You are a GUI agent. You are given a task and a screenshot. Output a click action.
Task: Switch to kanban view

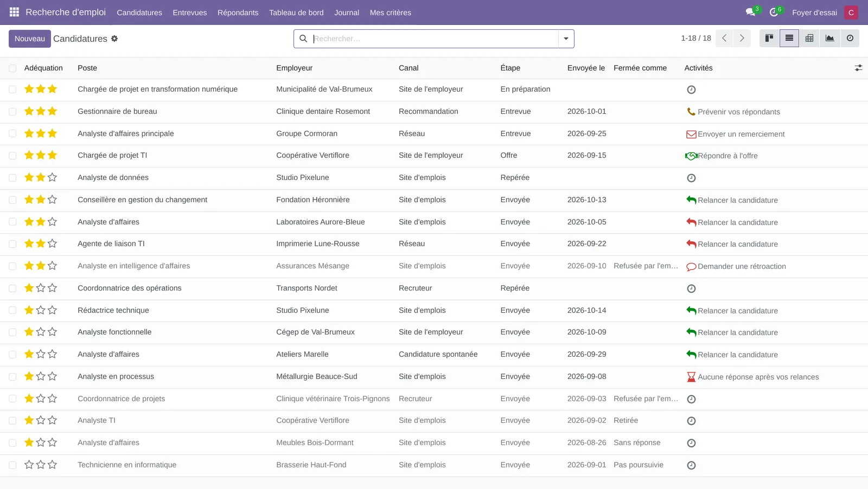click(x=769, y=38)
